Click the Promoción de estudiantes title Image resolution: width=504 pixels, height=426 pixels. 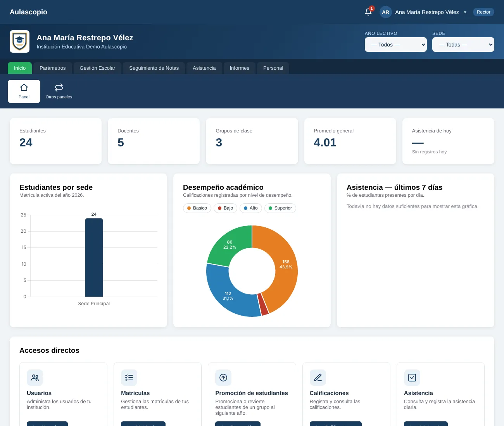tap(252, 393)
